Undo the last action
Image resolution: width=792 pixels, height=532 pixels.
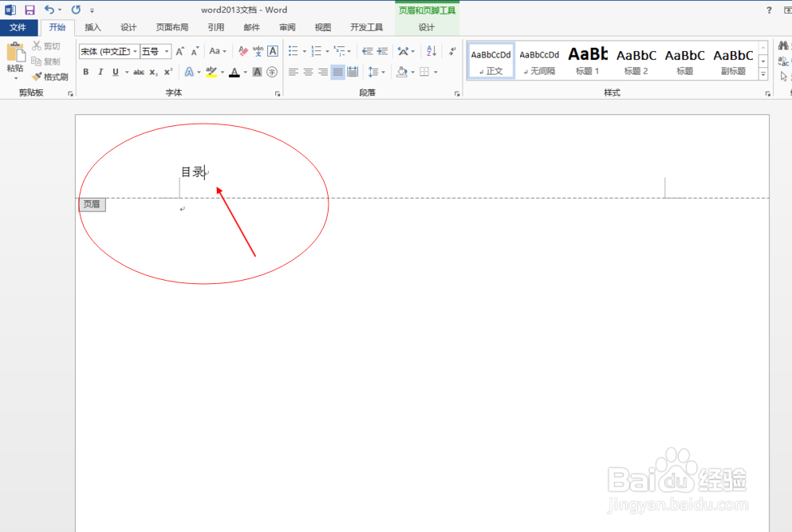pos(49,10)
